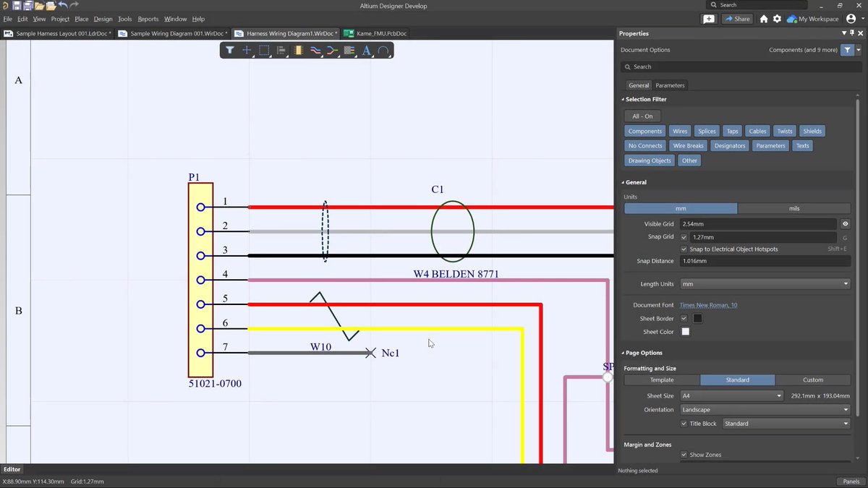The height and width of the screenshot is (488, 868).
Task: Click the undo arrow in the title bar
Action: click(x=63, y=6)
